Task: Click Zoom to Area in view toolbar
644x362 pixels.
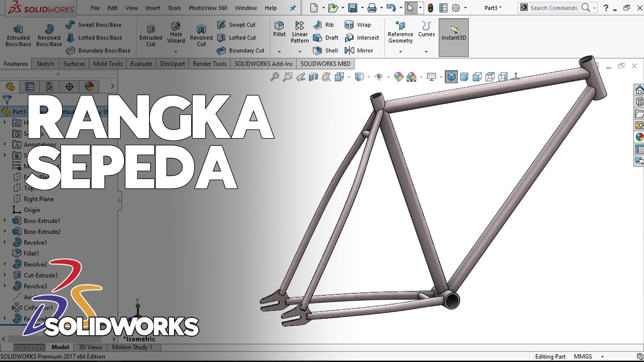Action: point(288,77)
